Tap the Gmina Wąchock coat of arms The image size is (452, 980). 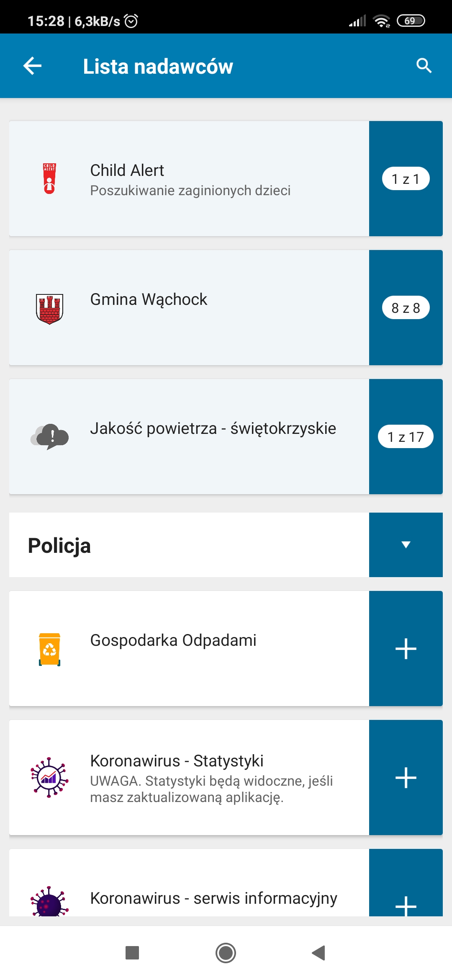(x=49, y=309)
